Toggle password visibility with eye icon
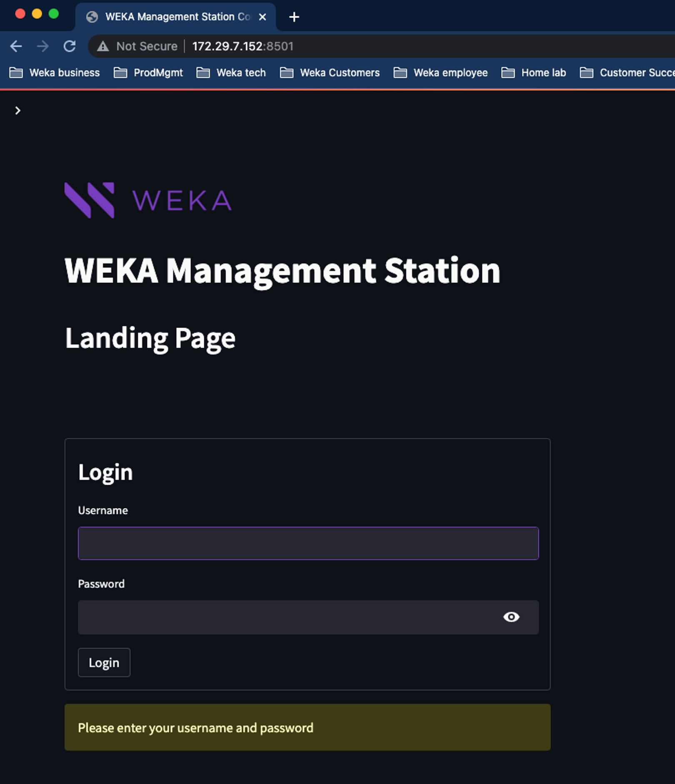Image resolution: width=675 pixels, height=784 pixels. pos(511,617)
